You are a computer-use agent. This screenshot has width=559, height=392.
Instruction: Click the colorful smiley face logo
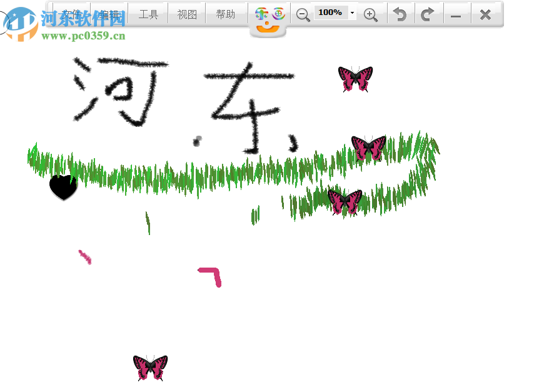tap(269, 19)
